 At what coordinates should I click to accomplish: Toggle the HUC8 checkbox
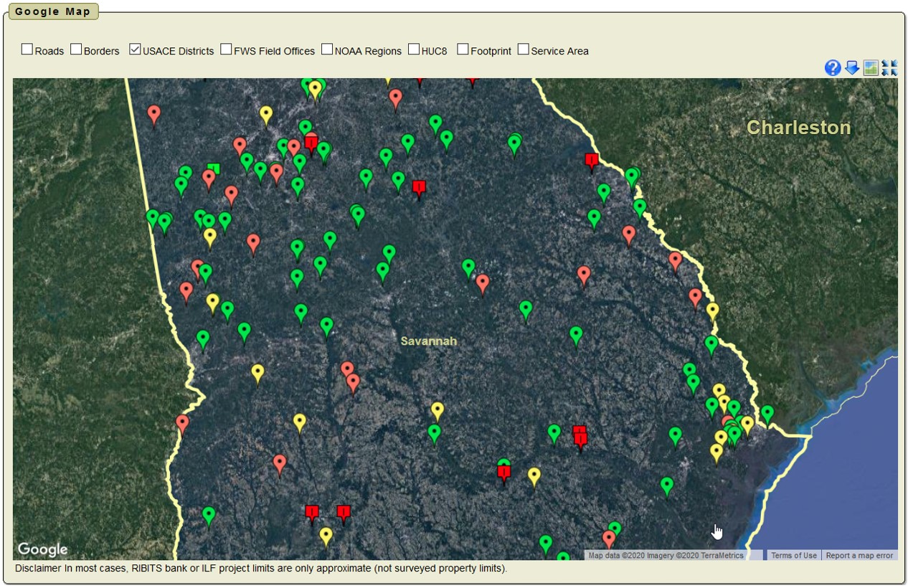(414, 49)
